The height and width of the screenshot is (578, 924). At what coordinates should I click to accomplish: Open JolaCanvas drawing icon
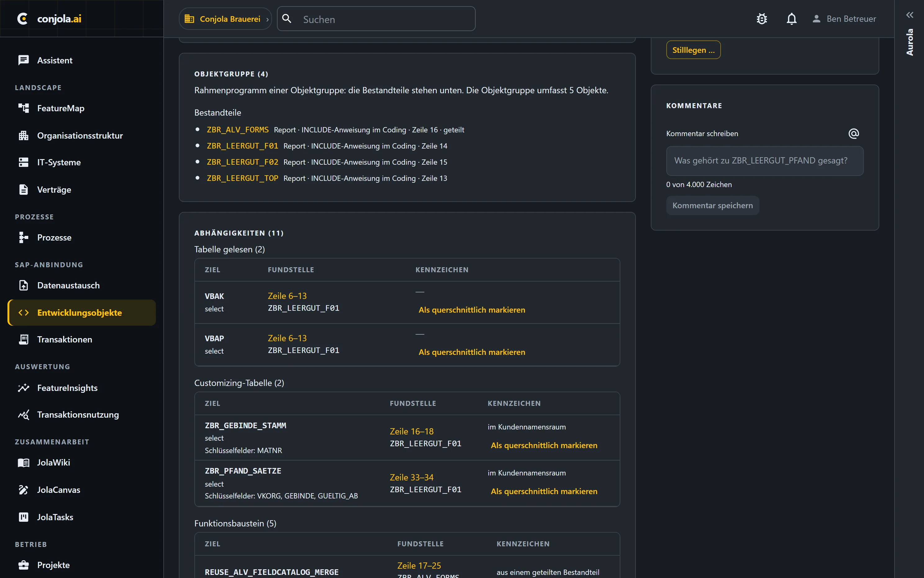coord(23,490)
